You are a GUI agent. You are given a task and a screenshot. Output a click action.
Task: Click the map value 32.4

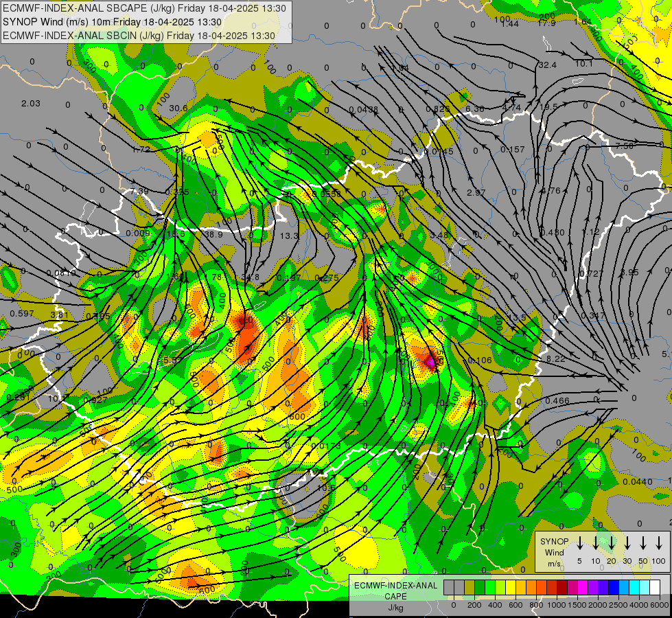pos(547,65)
